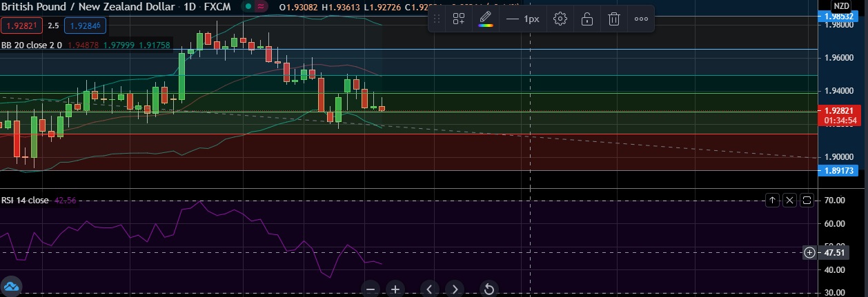
Task: Select the RSI 14 close legend
Action: (25, 201)
